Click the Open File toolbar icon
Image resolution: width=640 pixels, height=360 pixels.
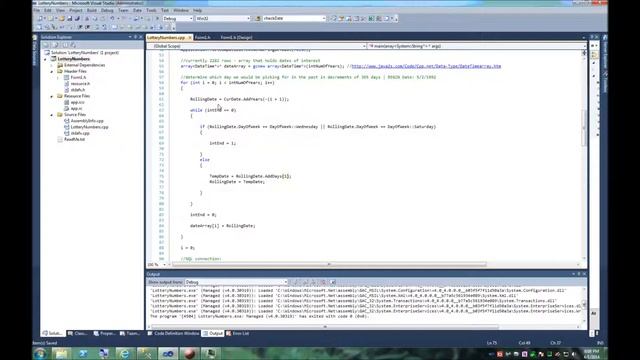click(62, 18)
